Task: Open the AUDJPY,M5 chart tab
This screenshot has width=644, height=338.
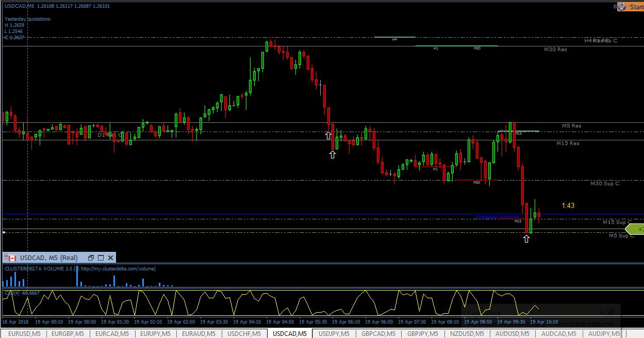Action: (x=603, y=334)
